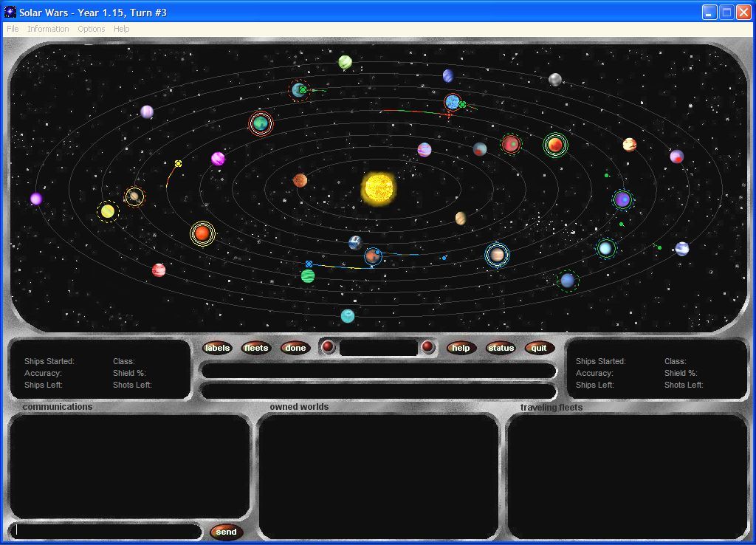This screenshot has width=756, height=545.
Task: Click the blue fleet marker near green planet
Action: click(x=309, y=264)
